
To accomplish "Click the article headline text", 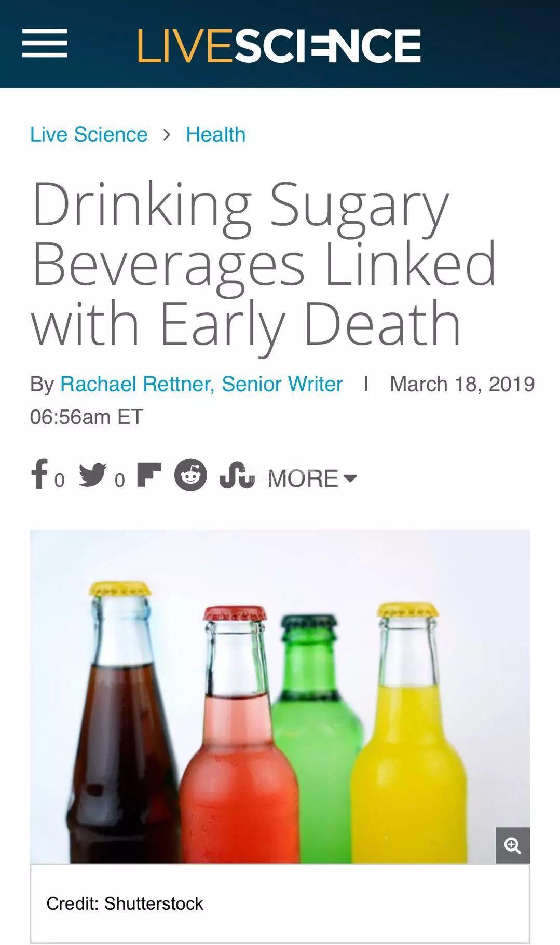I will pos(264,263).
